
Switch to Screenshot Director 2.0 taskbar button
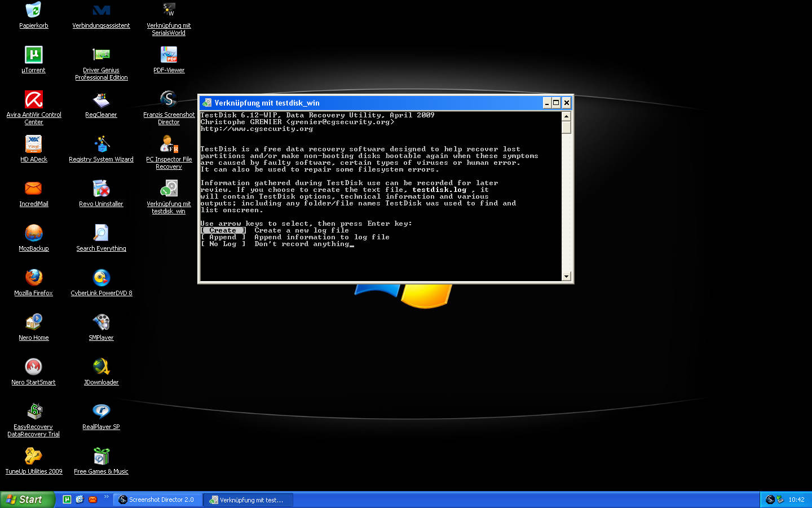[x=158, y=500]
